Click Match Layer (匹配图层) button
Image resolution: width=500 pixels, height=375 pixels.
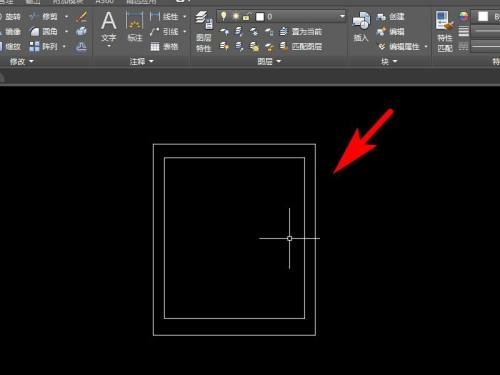(301, 47)
